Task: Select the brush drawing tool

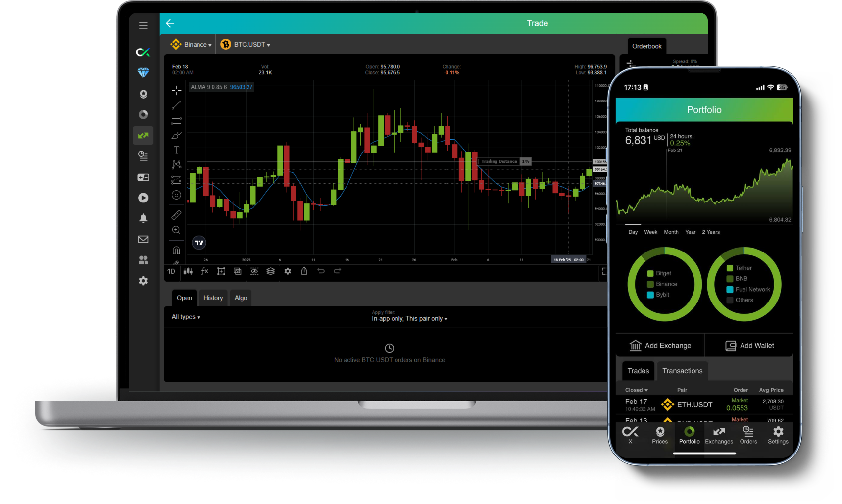Action: point(176,135)
